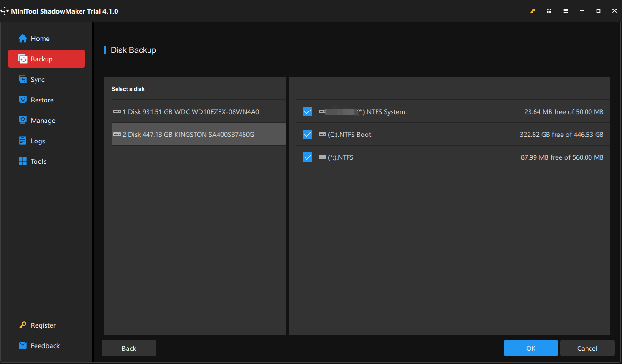622x364 pixels.
Task: Open the Manage section icon
Action: coord(23,121)
